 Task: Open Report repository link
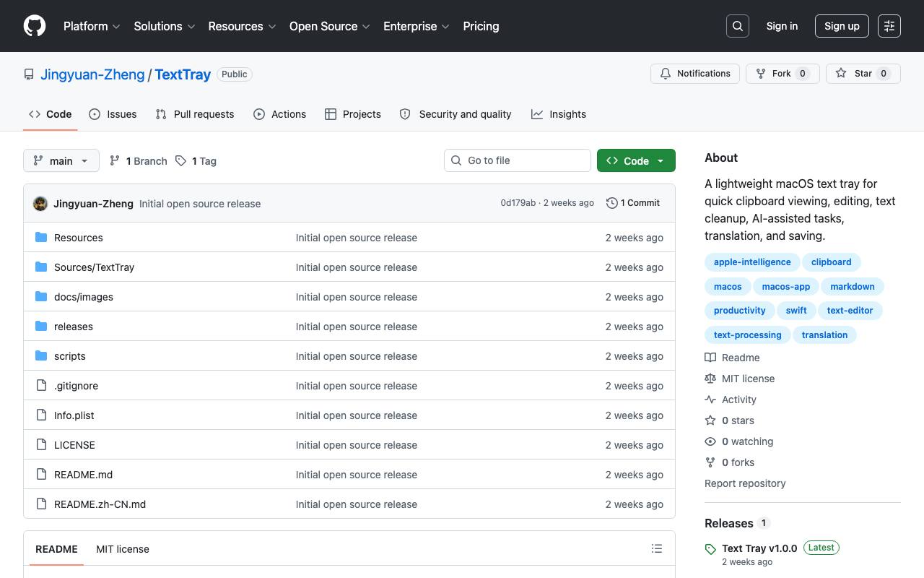point(745,483)
